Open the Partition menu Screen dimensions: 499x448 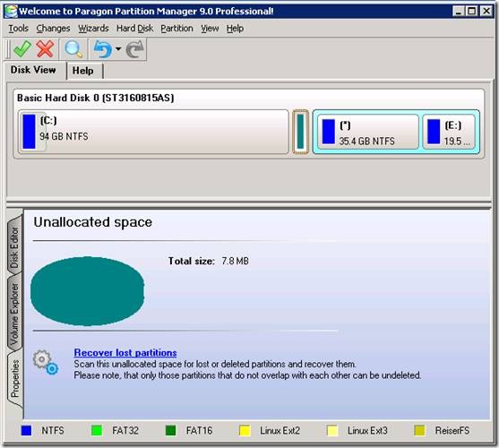coord(176,29)
